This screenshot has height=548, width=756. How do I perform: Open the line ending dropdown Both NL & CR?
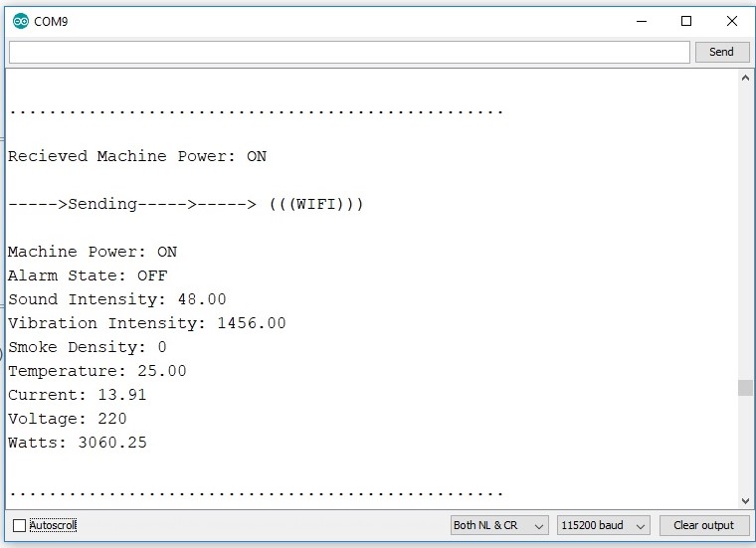(x=499, y=525)
